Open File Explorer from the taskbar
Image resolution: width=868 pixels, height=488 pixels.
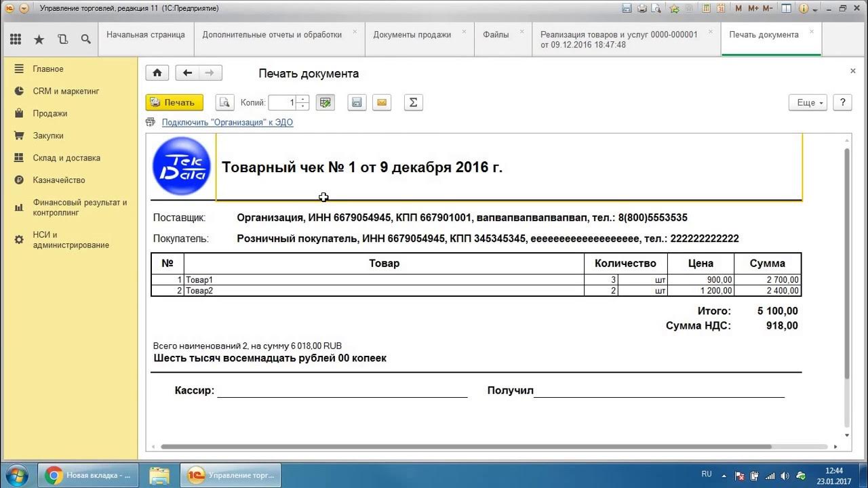click(x=159, y=475)
